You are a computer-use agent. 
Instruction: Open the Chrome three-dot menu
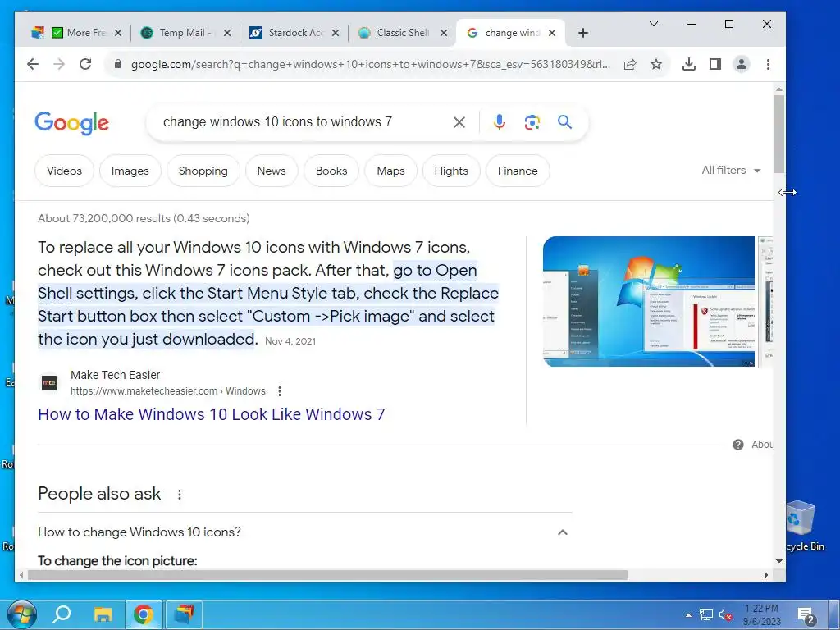click(x=768, y=64)
